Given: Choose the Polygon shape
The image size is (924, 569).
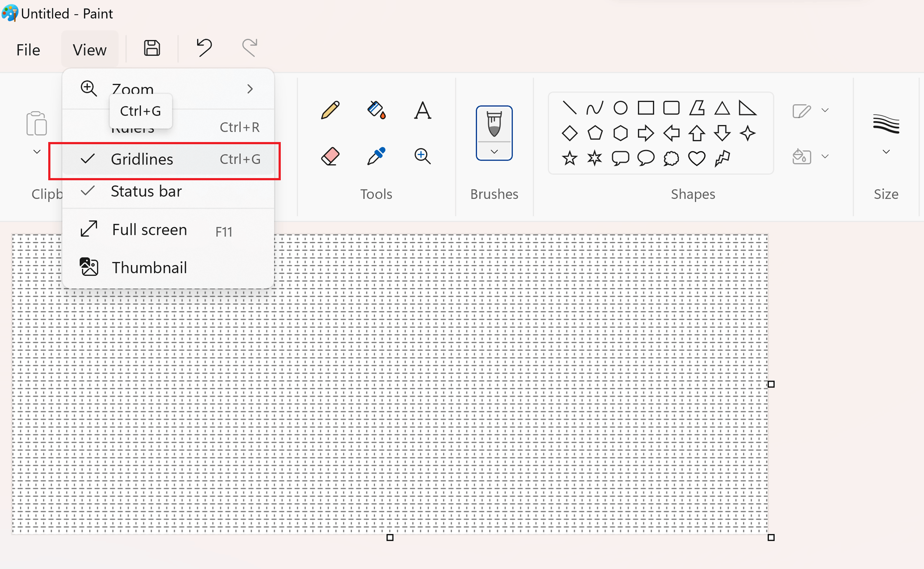Looking at the screenshot, I should 697,108.
